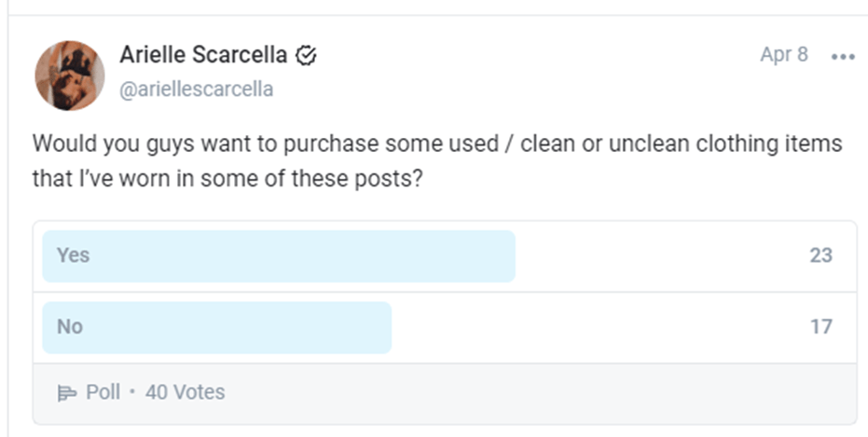Vote on the "No" label text
Screen dimensions: 868x437
click(x=70, y=327)
